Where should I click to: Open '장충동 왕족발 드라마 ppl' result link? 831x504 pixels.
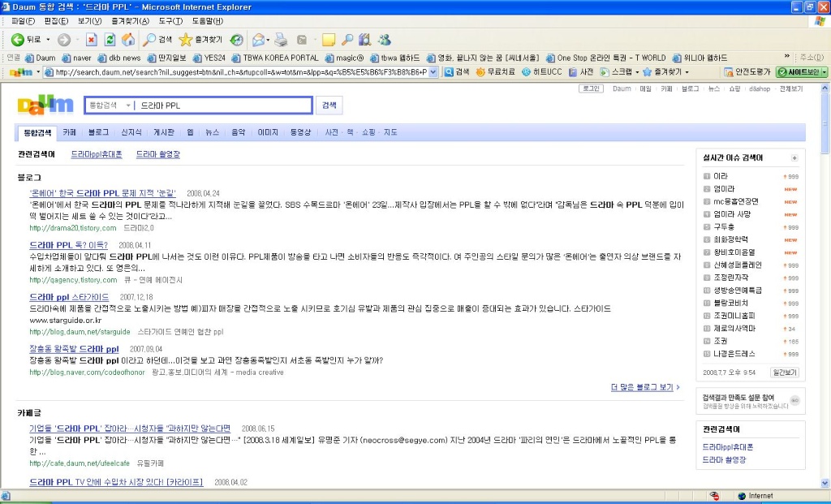74,349
